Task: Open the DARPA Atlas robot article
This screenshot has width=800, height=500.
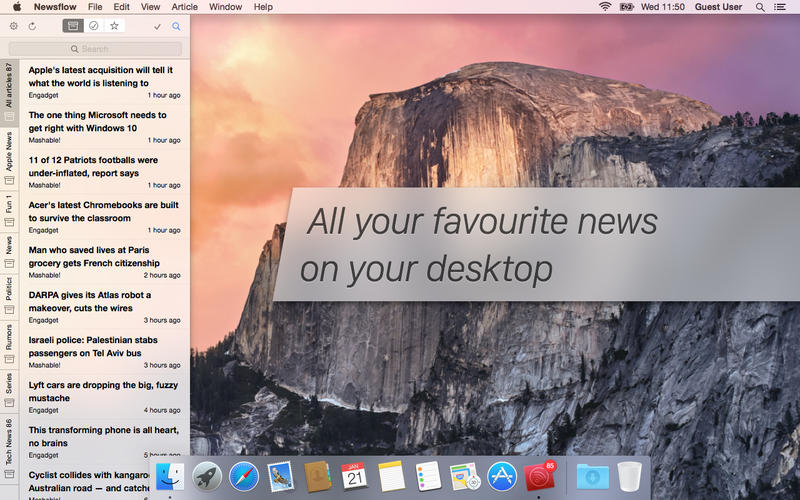Action: click(105, 307)
